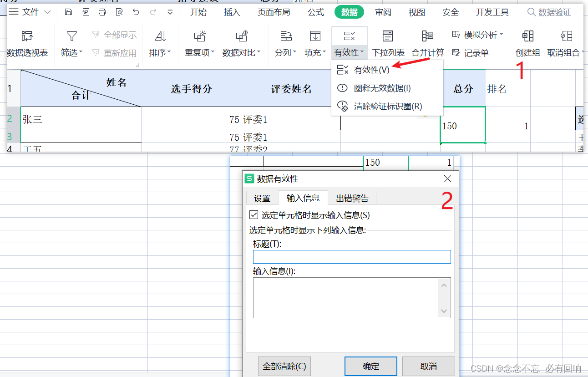Open the 出错警告 tab in dialog

tap(352, 199)
